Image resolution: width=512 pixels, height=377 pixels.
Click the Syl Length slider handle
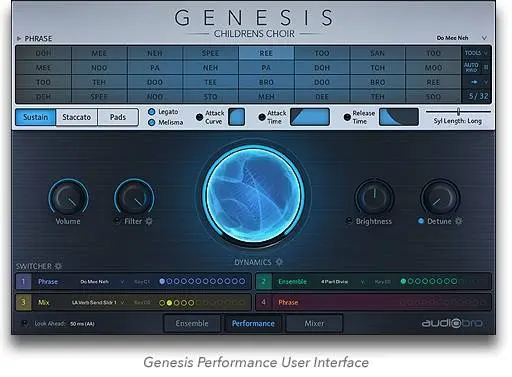click(458, 111)
